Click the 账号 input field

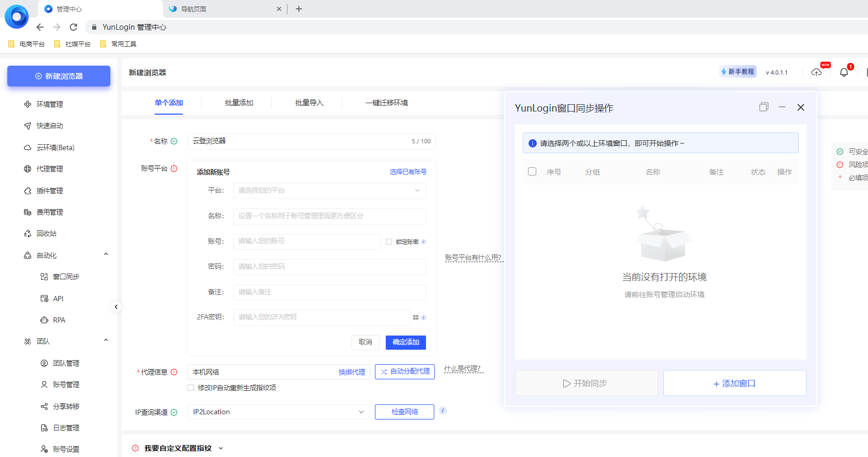307,241
